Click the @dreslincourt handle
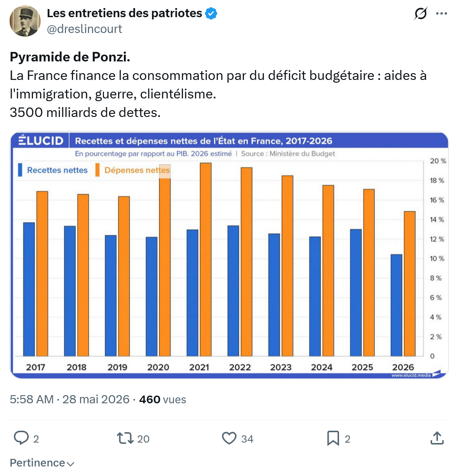Screen dimensions: 457x476 coord(85,29)
